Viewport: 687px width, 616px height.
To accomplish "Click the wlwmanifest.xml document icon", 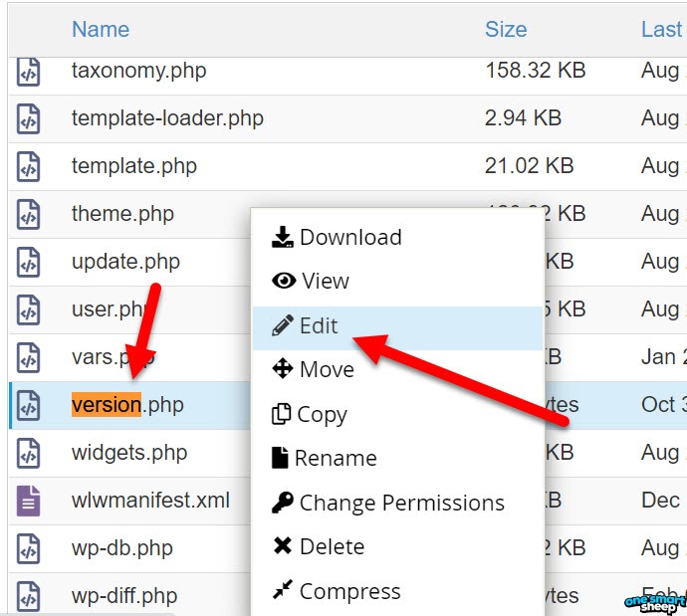I will (29, 501).
